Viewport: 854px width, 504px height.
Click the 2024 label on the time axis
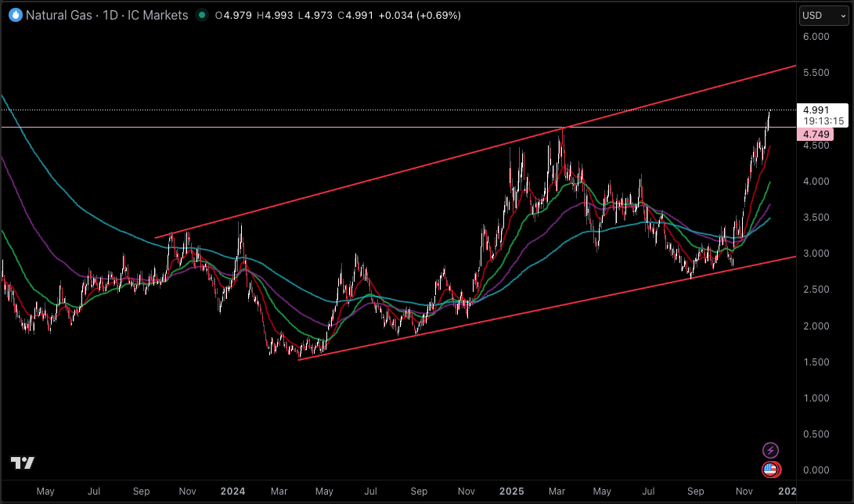232,491
